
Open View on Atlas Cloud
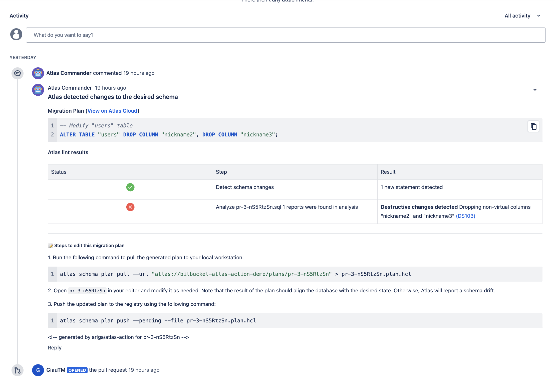tap(113, 111)
